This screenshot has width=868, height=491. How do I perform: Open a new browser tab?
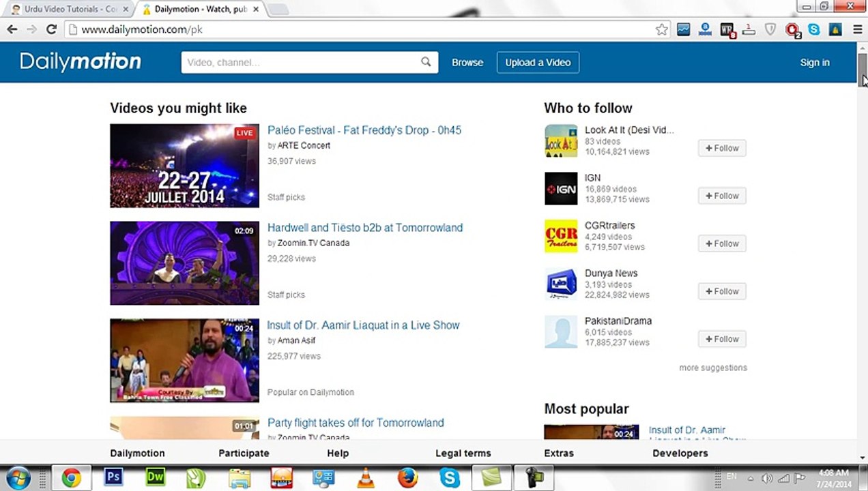pos(278,10)
